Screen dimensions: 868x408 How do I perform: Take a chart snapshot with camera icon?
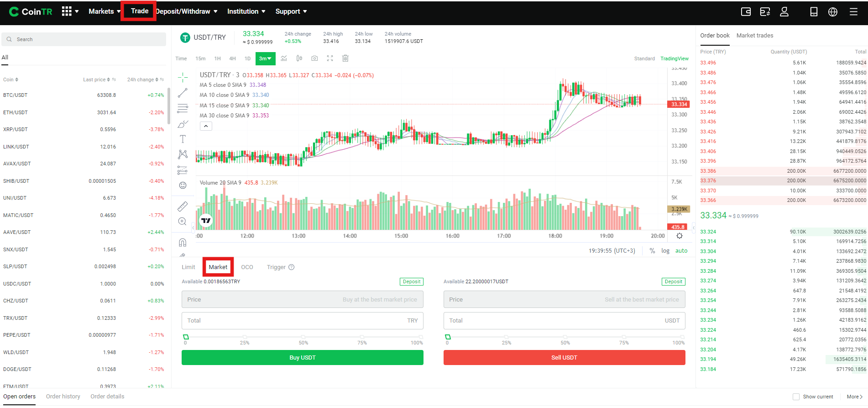[314, 58]
